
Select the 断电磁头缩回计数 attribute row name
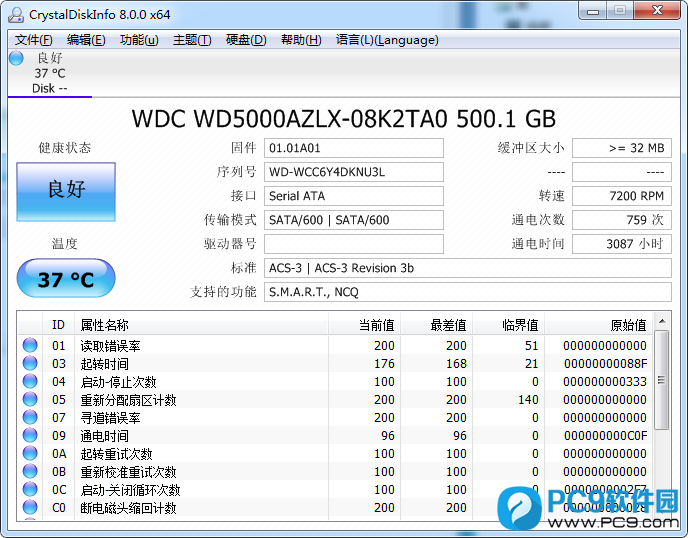(x=128, y=508)
